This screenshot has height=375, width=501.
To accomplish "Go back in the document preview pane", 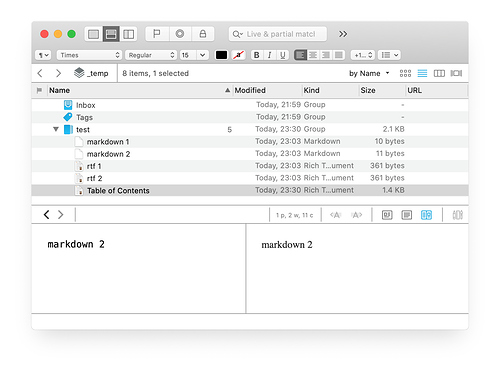I will (47, 215).
